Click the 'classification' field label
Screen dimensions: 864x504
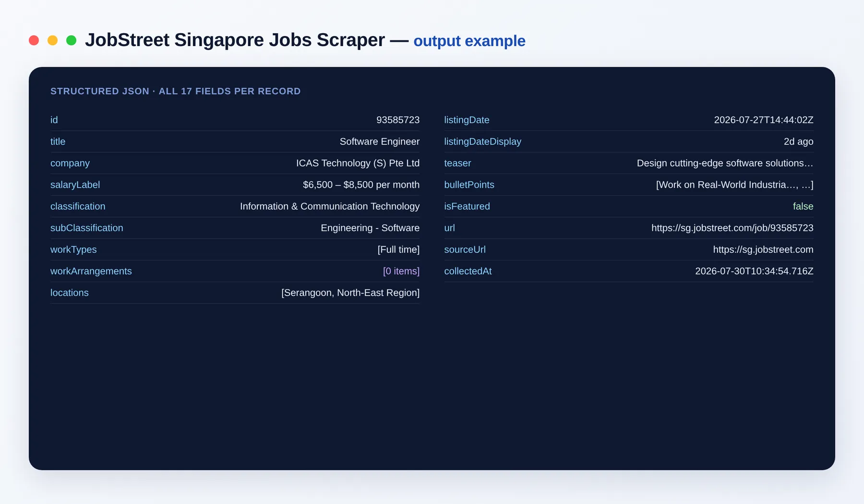tap(78, 206)
